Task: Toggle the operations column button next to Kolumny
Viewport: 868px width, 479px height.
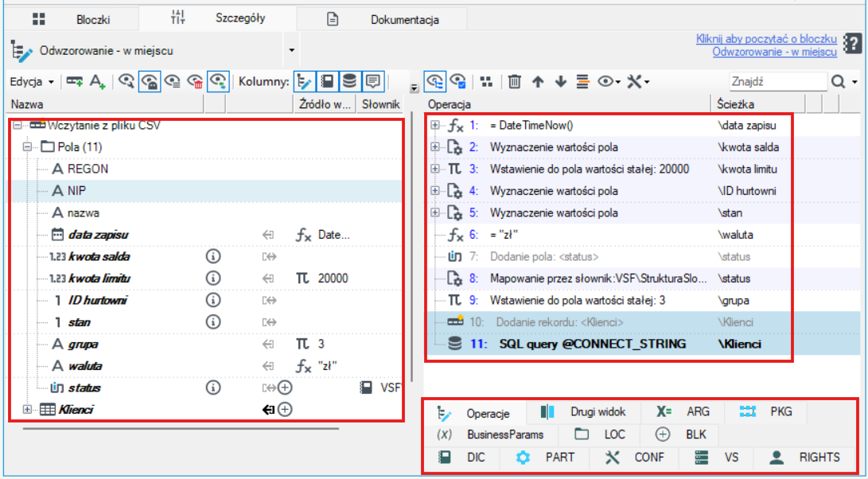Action: pos(304,82)
